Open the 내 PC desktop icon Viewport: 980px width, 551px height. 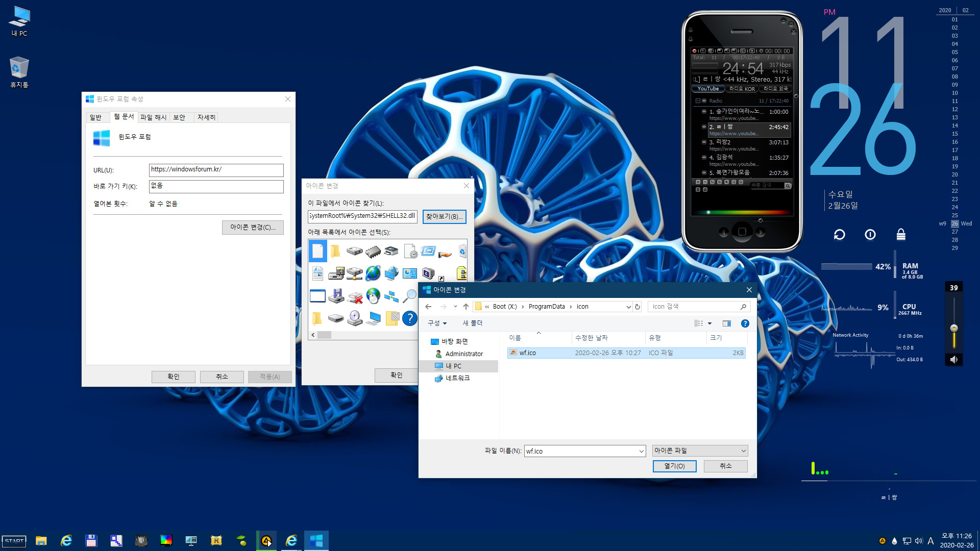(19, 21)
